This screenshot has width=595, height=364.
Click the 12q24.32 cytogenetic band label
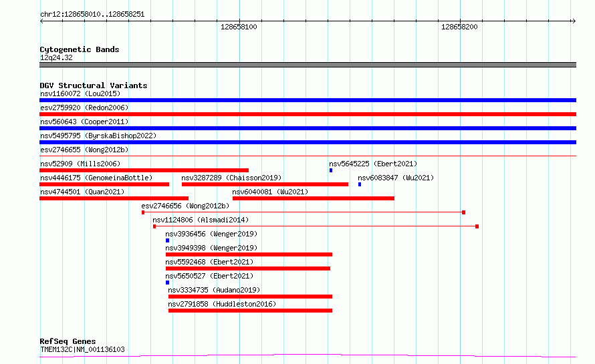pos(56,57)
